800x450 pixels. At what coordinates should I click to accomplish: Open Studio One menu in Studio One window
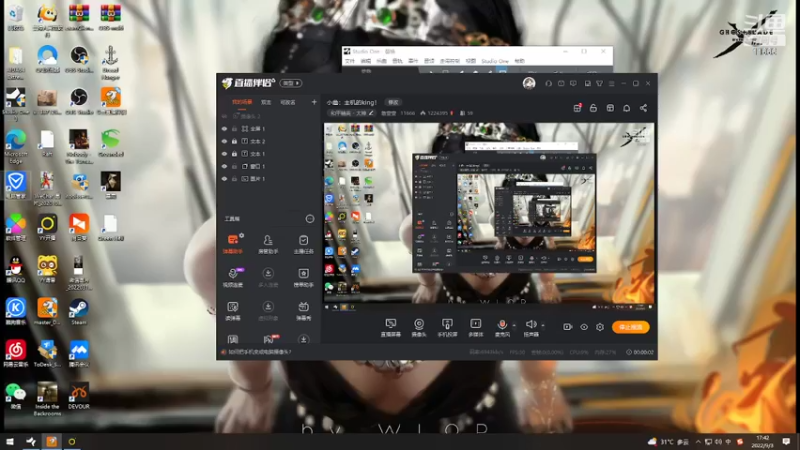[x=495, y=61]
